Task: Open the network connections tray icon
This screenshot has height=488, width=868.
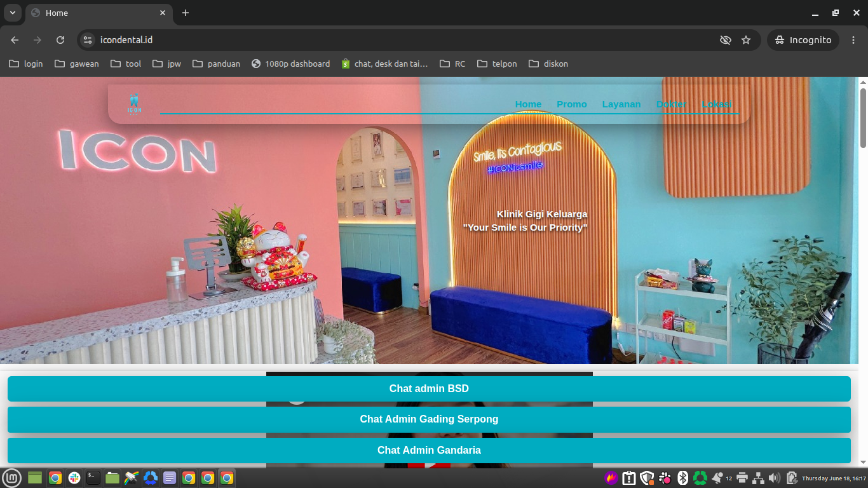Action: tap(758, 478)
